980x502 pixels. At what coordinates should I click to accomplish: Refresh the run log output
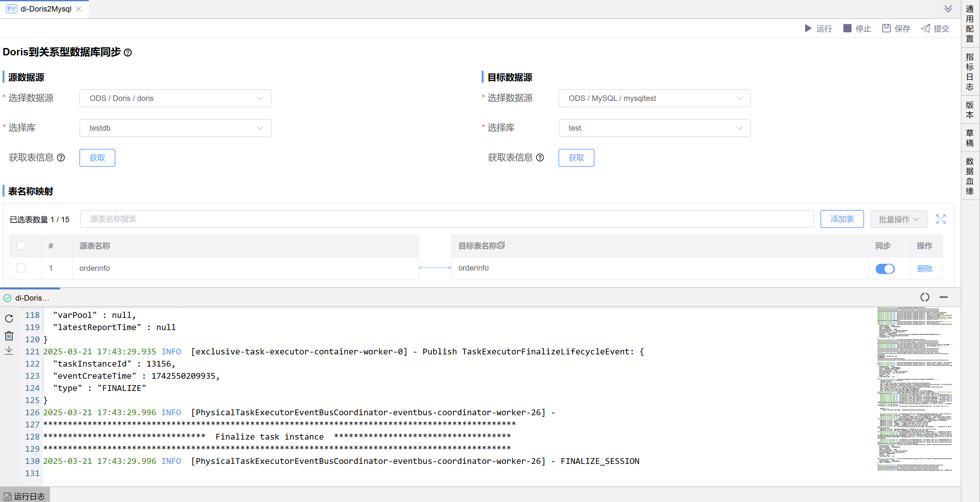pos(9,319)
